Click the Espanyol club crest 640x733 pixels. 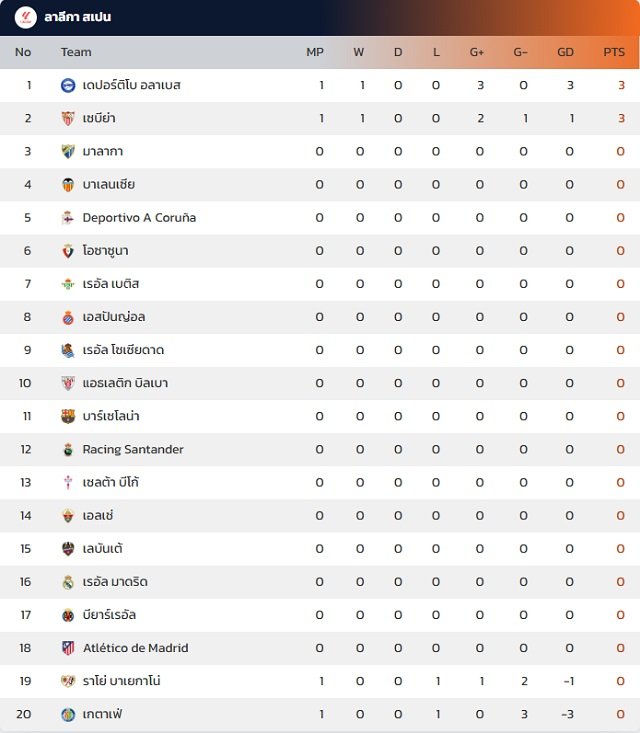(68, 317)
